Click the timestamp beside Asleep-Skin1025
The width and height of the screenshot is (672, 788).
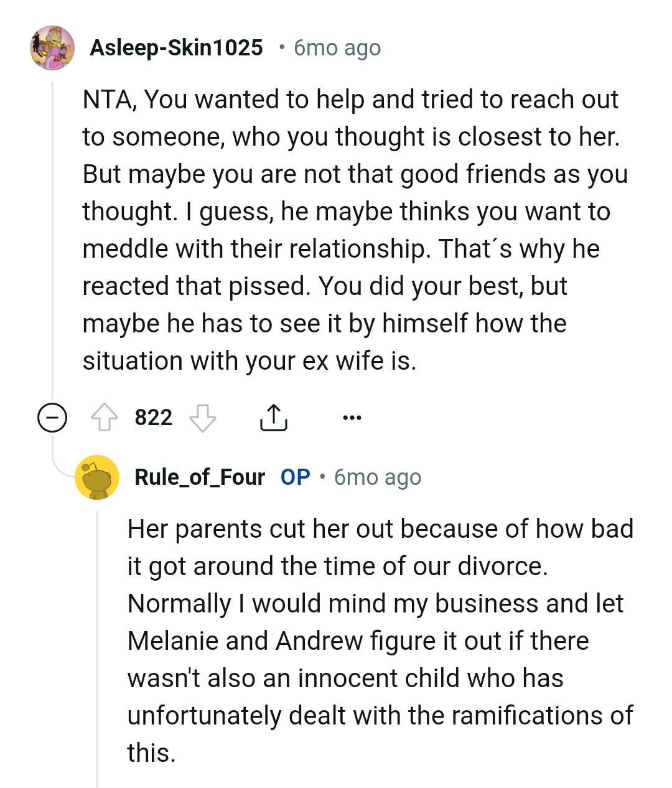tap(337, 48)
